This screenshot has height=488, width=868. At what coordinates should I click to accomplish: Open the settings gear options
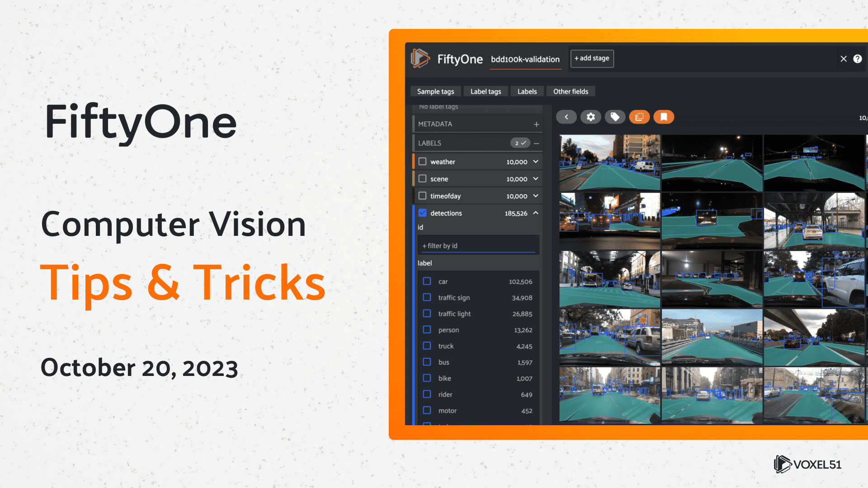(590, 117)
